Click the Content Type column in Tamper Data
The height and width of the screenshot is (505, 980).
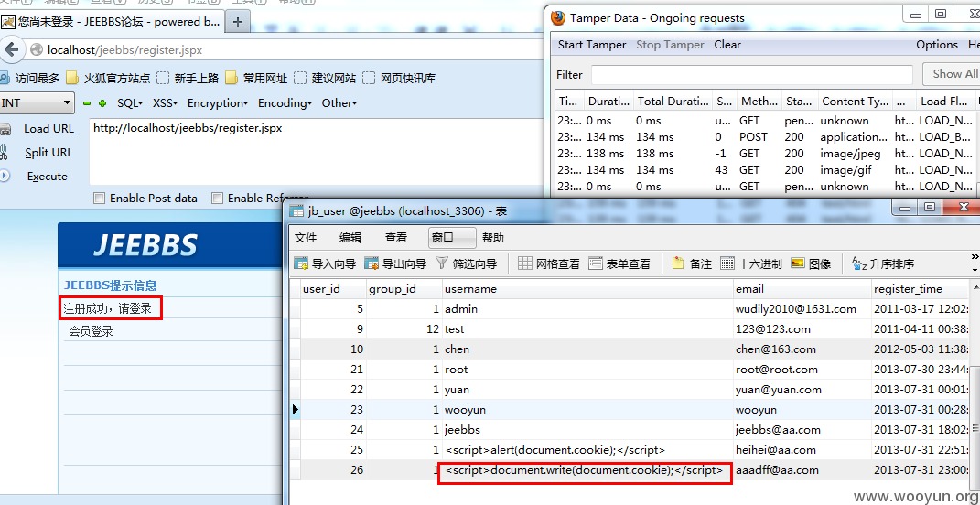point(855,102)
